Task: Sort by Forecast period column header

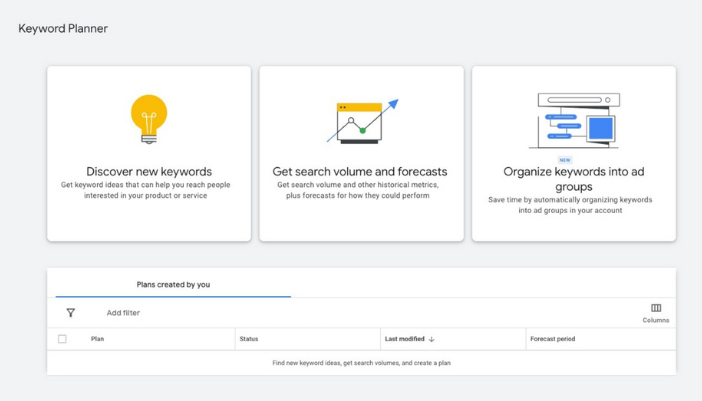Action: tap(552, 339)
